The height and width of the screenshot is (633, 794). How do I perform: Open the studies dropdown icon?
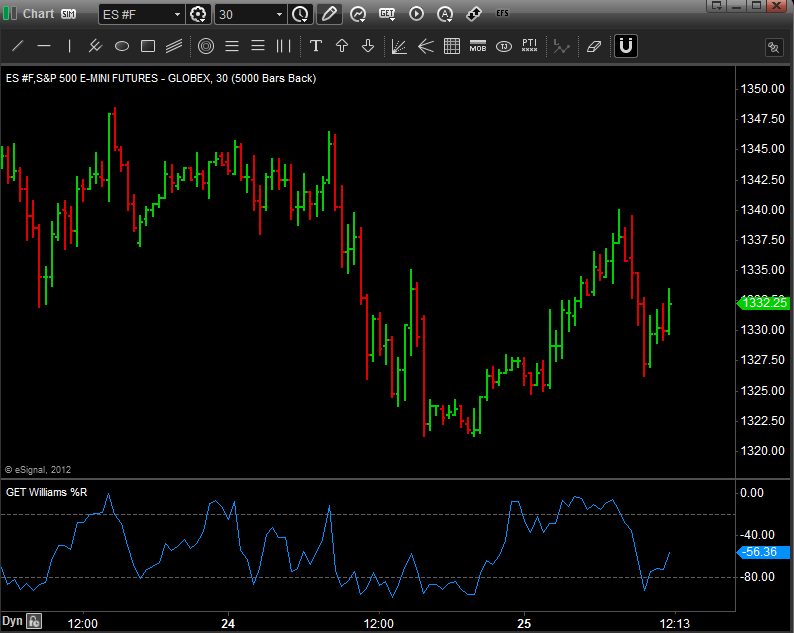pyautogui.click(x=358, y=14)
